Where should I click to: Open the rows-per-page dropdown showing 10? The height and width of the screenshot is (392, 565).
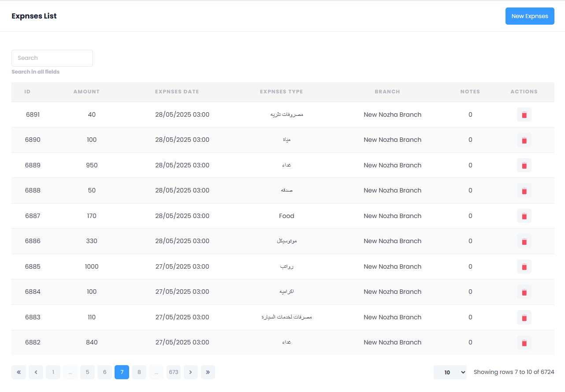[450, 372]
